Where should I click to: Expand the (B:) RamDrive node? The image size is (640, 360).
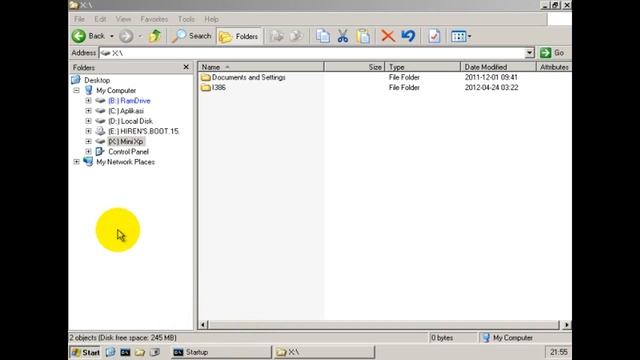tap(88, 100)
